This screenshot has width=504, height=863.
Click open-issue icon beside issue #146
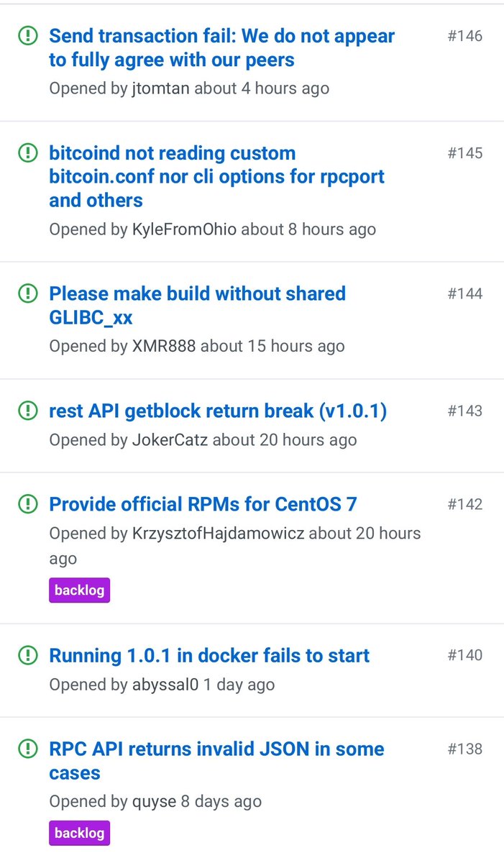coord(27,35)
